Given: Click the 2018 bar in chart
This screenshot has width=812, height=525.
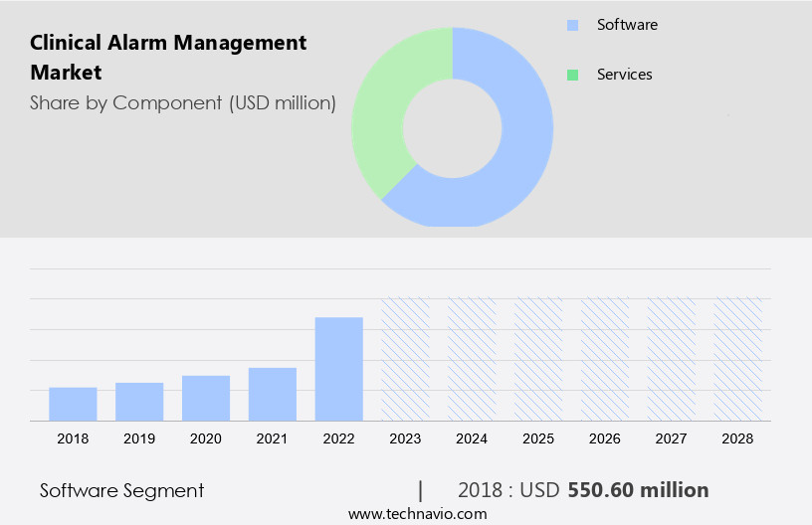Looking at the screenshot, I should click(73, 404).
